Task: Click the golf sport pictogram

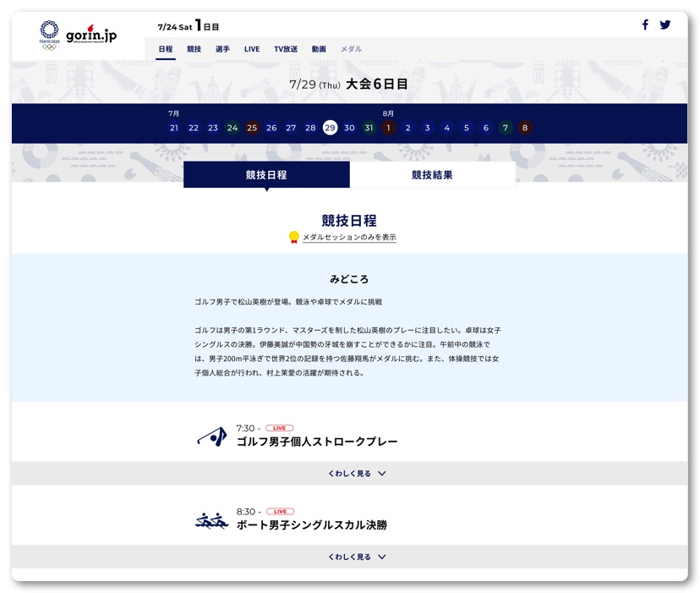Action: click(x=211, y=437)
